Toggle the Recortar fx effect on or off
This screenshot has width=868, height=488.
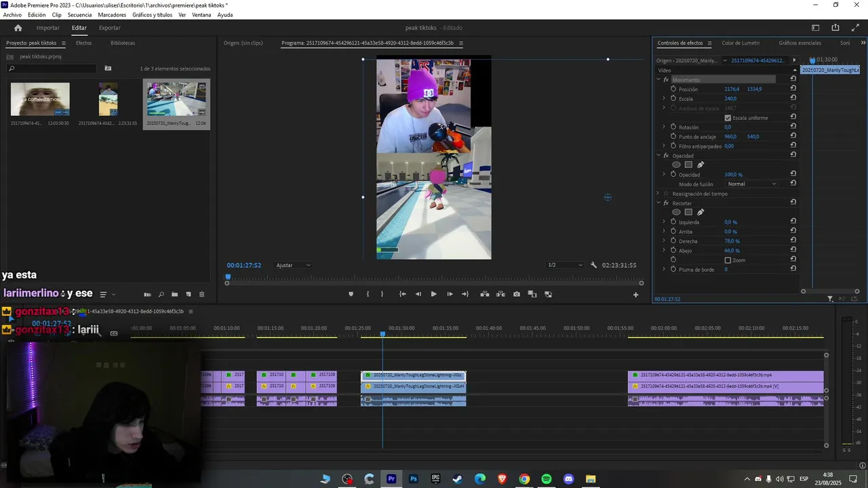click(x=666, y=203)
